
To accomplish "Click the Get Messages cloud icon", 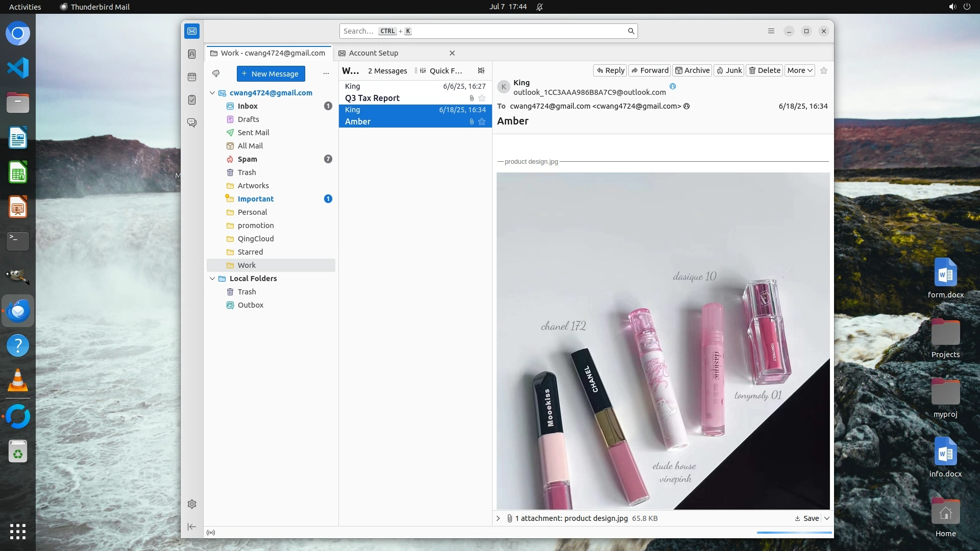I will pos(216,73).
